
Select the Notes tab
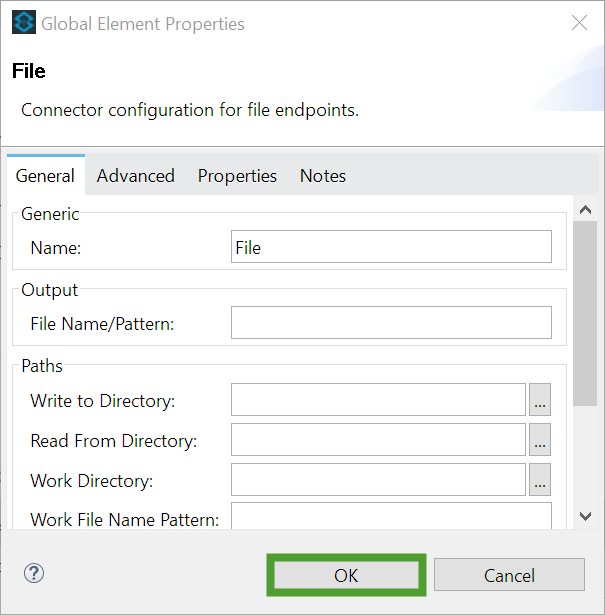[323, 176]
